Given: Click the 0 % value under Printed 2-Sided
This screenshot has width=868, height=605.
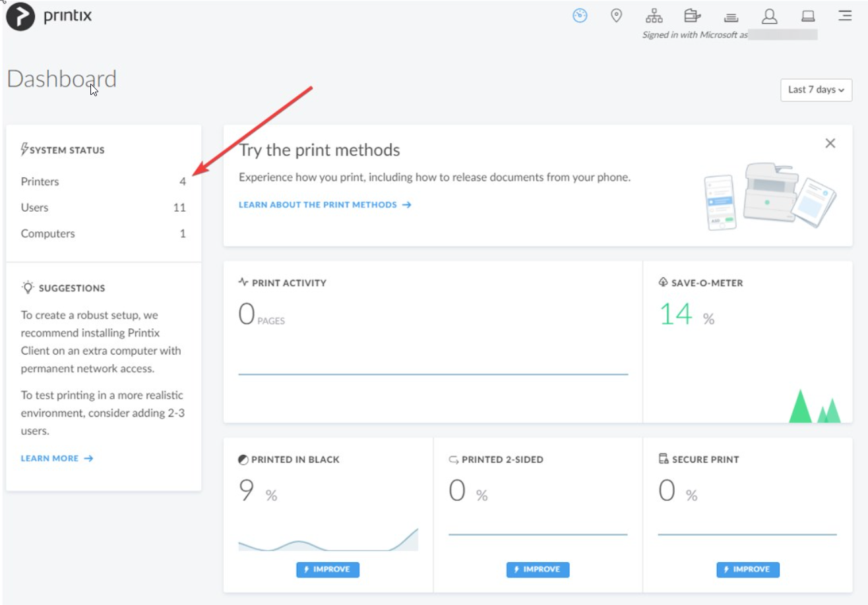Looking at the screenshot, I should click(x=468, y=492).
